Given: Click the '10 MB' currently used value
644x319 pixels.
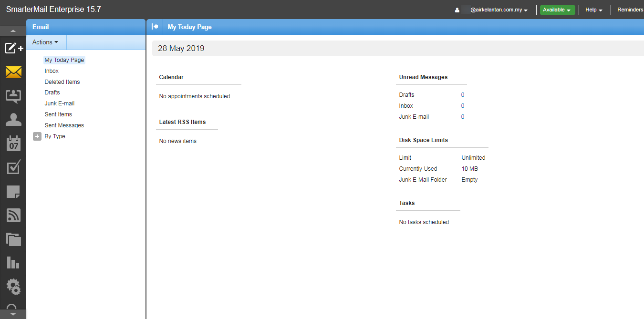Looking at the screenshot, I should pyautogui.click(x=470, y=169).
